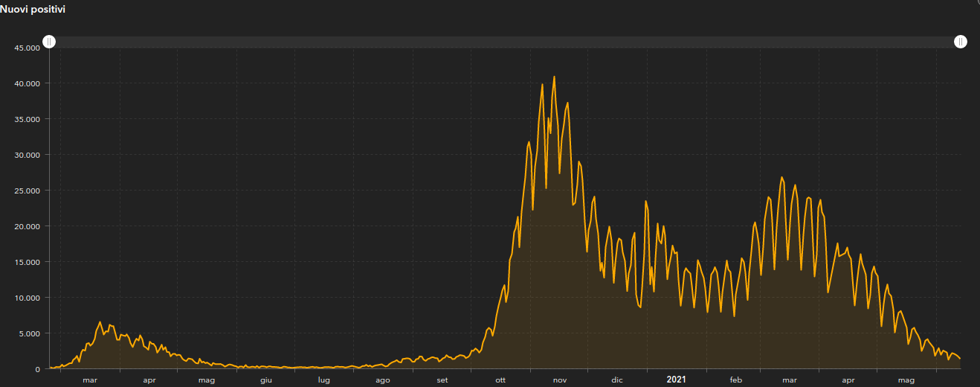
Task: Click the dic month label
Action: coord(617,380)
